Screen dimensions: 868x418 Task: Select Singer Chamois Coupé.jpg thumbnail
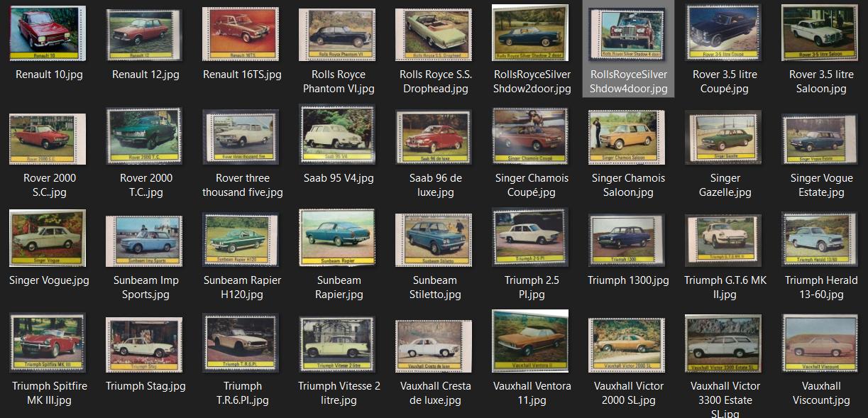point(530,136)
